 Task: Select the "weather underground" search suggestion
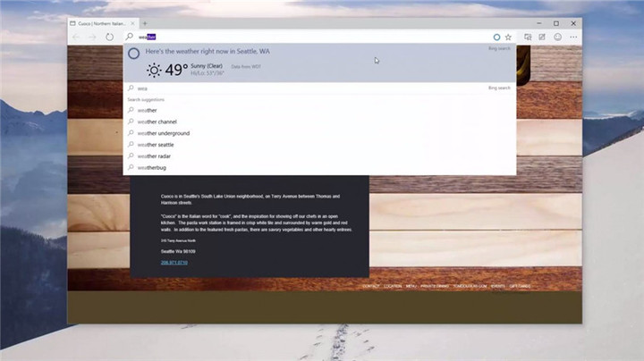(x=162, y=133)
